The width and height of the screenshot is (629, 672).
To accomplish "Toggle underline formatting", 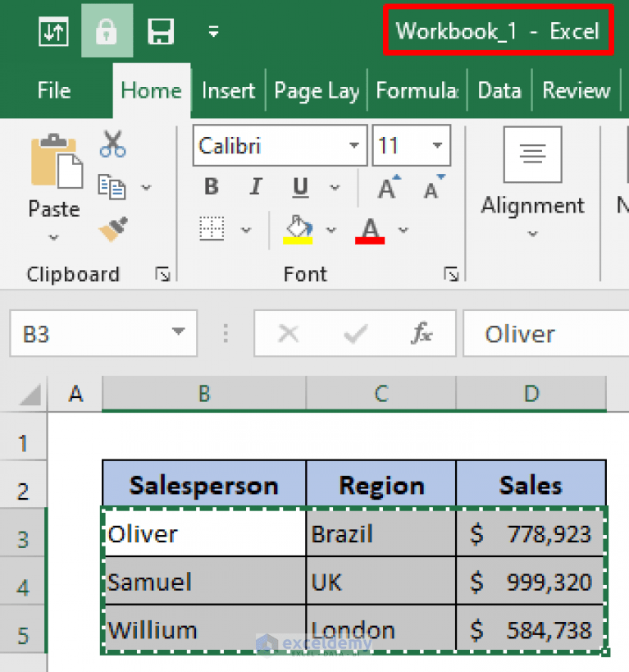I will [x=299, y=186].
